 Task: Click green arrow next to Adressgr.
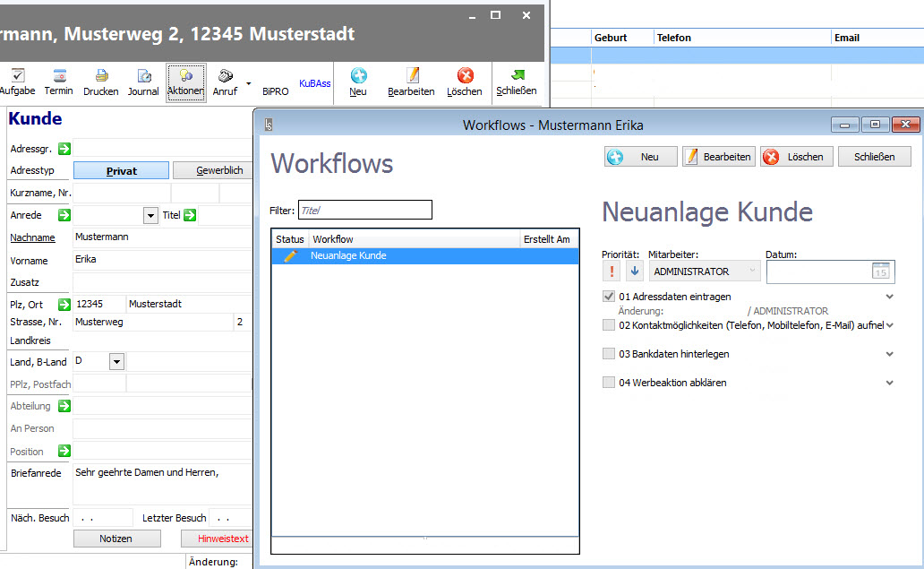coord(64,149)
